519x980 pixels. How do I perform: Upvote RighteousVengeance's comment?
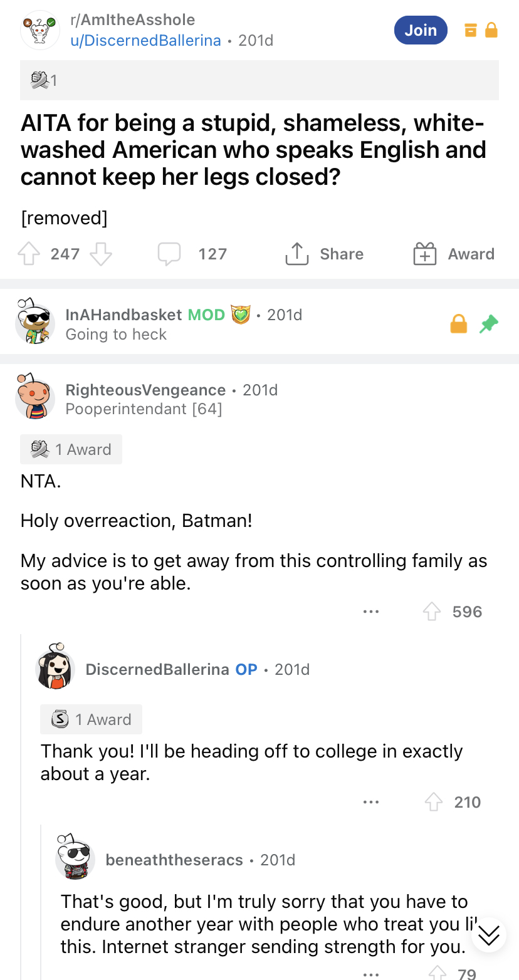click(x=432, y=612)
